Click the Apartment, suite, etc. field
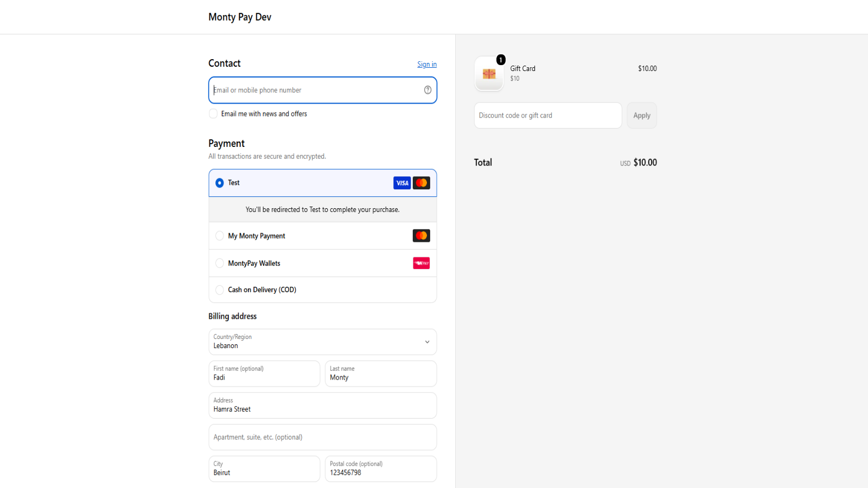The image size is (868, 488). [323, 437]
